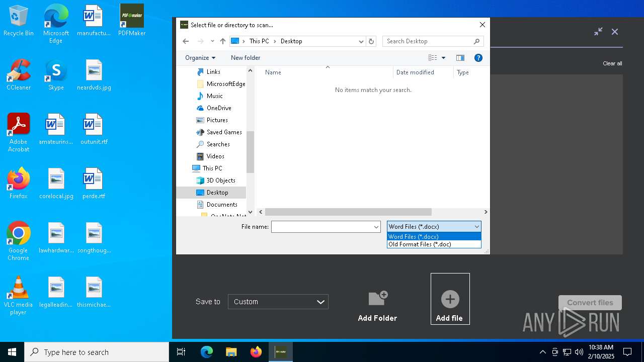Select 3D Objects in navigation pane

[221, 180]
